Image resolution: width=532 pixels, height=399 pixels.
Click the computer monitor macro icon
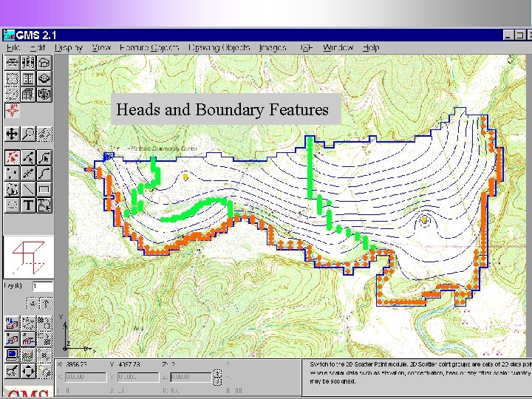12,355
